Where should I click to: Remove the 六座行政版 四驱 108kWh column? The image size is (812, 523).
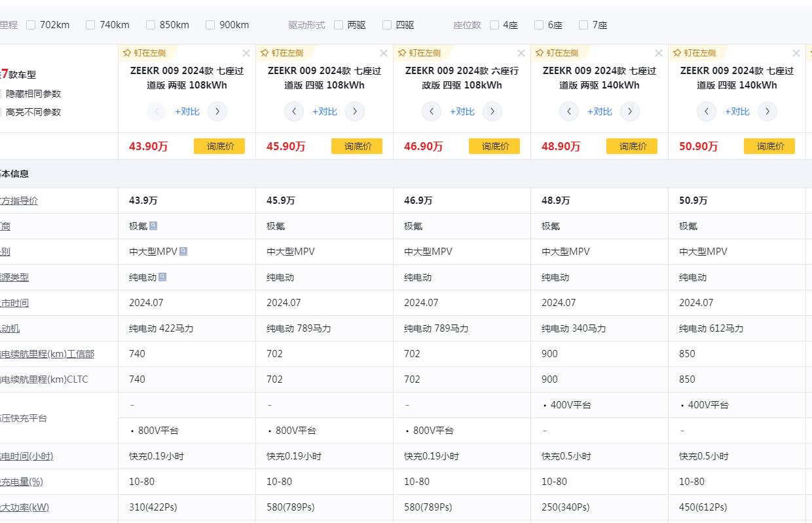click(521, 53)
